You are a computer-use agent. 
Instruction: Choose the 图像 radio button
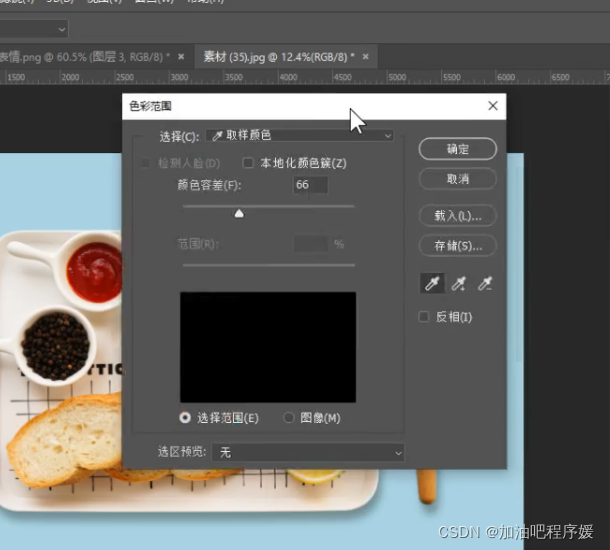coord(288,418)
